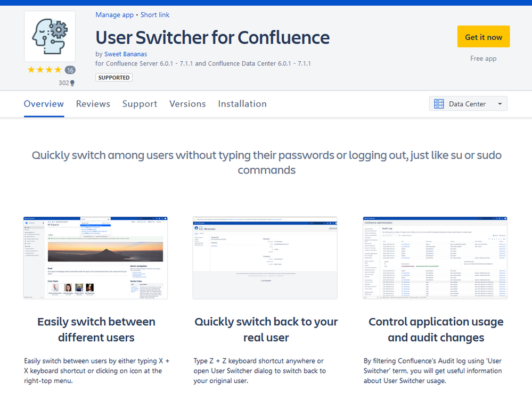This screenshot has width=532, height=412.
Task: Visit the Sweet Bananas vendor link
Action: click(x=126, y=54)
